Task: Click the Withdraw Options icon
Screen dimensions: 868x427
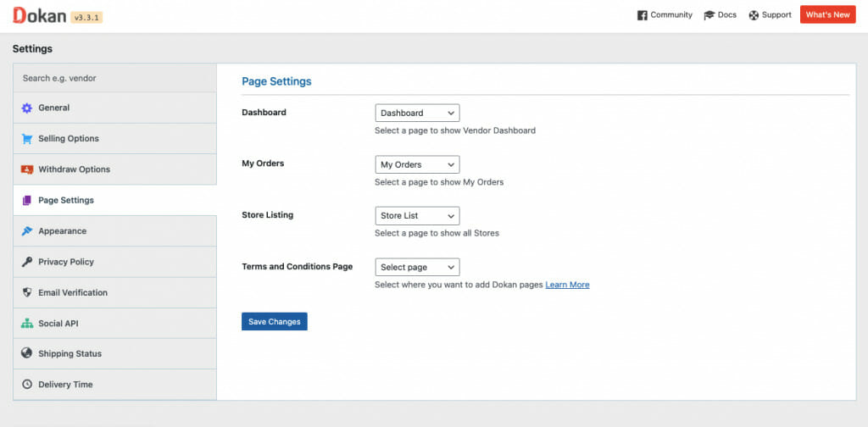Action: [26, 169]
